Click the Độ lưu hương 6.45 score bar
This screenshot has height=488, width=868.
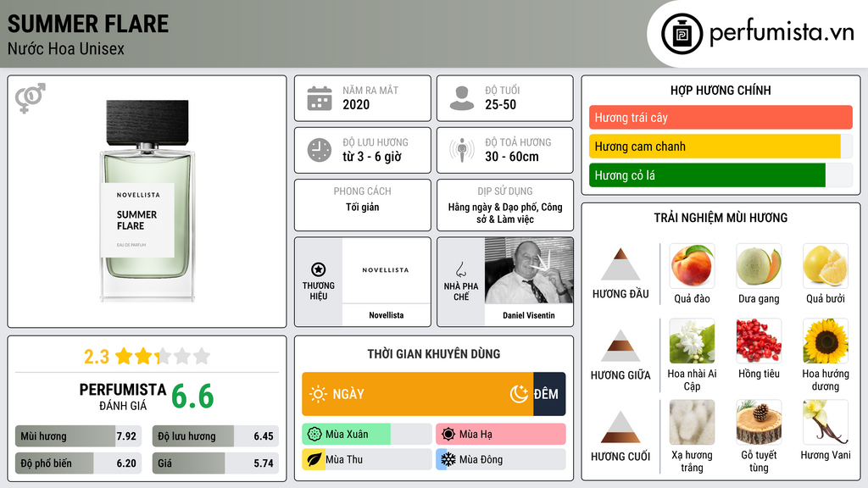pyautogui.click(x=215, y=436)
